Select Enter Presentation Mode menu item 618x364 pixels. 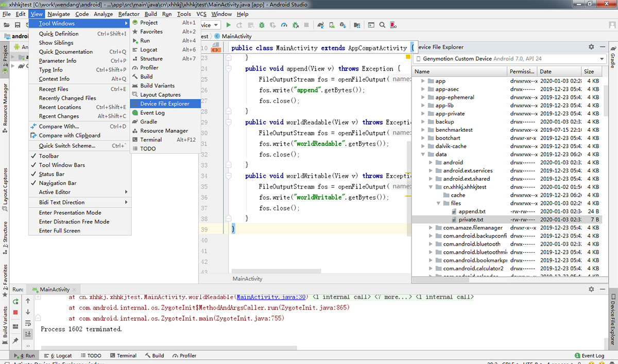80,213
